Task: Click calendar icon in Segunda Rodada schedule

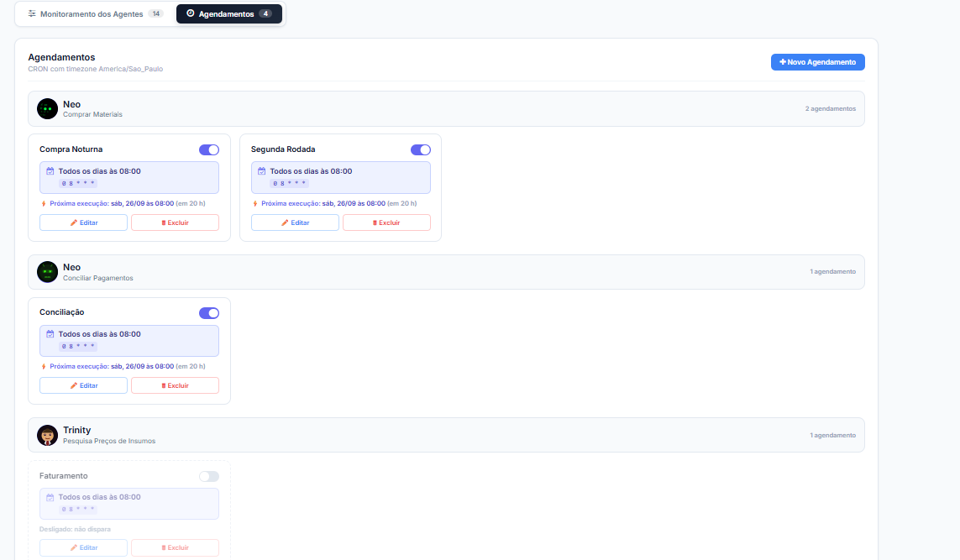Action: click(x=261, y=171)
